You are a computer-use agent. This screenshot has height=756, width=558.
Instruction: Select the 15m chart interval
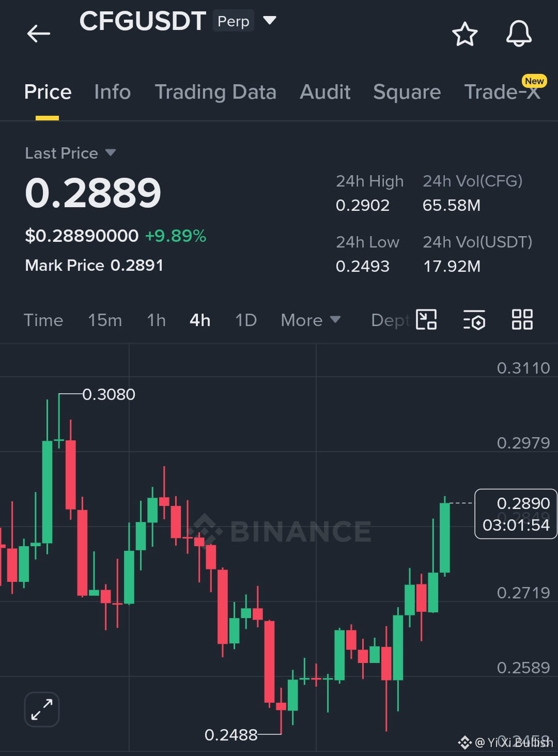click(x=105, y=320)
